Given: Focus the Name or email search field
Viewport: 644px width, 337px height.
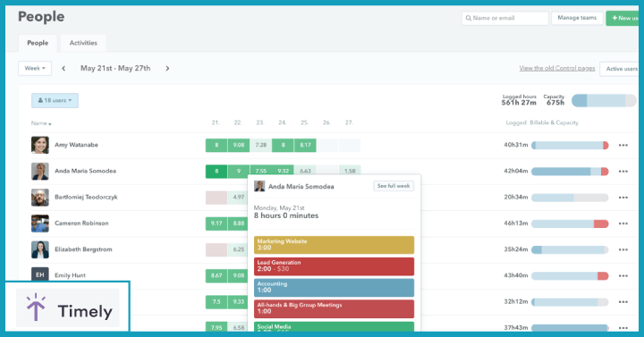Looking at the screenshot, I should pyautogui.click(x=505, y=18).
